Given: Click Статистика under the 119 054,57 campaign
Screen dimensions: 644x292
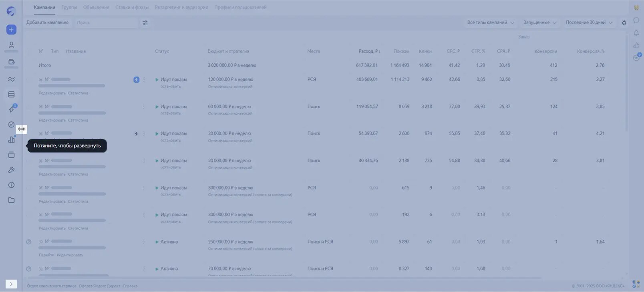Looking at the screenshot, I should [x=78, y=120].
